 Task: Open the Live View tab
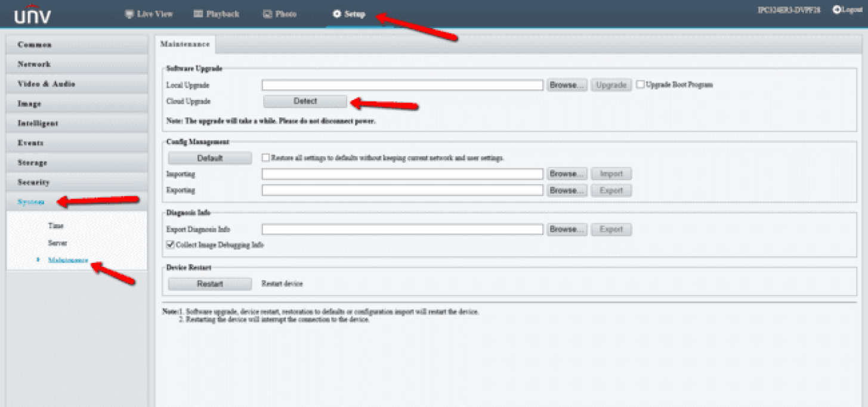click(149, 14)
